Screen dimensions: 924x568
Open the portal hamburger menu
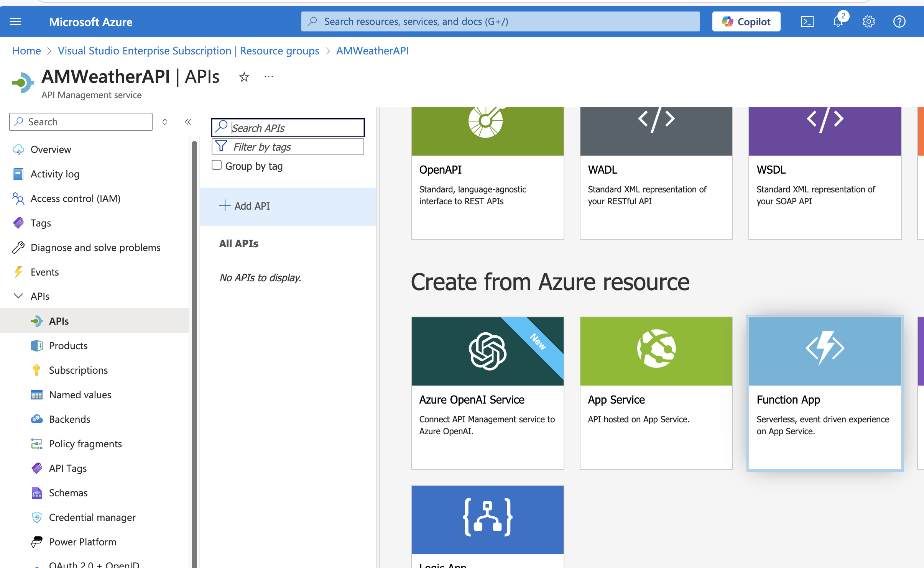[15, 21]
